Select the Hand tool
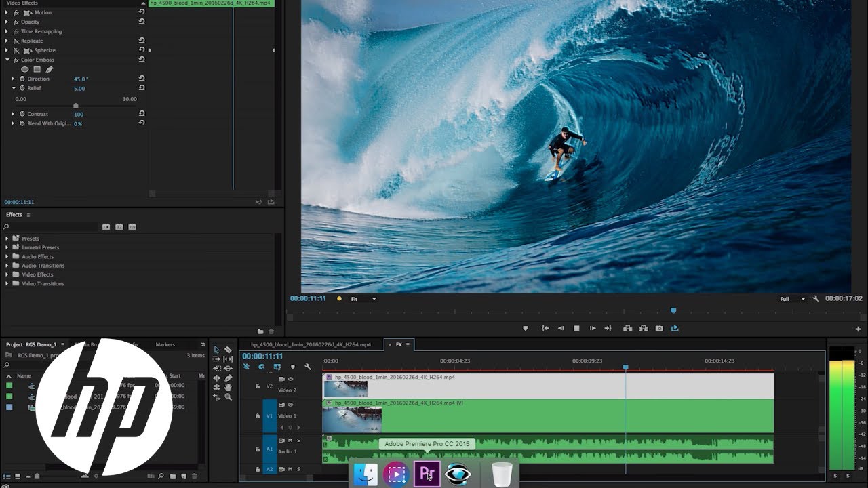 pos(228,388)
